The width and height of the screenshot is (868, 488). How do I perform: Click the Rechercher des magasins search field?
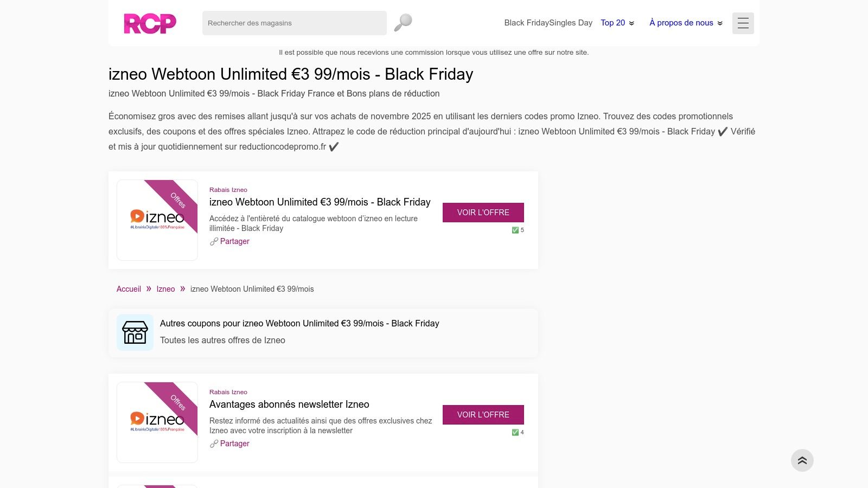pyautogui.click(x=294, y=23)
